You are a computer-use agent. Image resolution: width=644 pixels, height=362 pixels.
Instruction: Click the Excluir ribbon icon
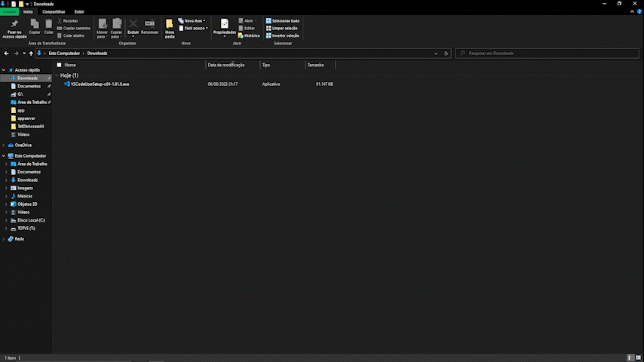133,28
